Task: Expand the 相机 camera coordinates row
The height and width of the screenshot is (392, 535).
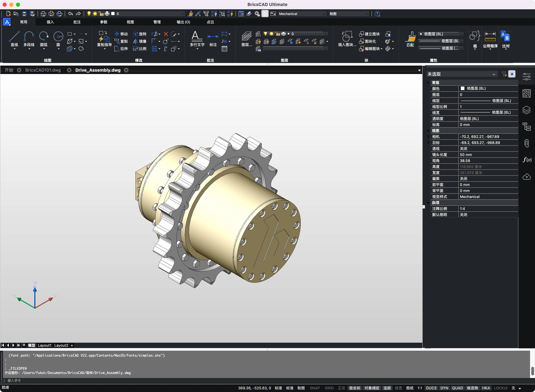Action: tap(428, 136)
